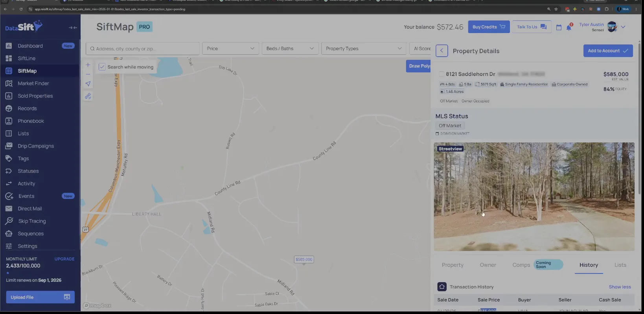Open the AI Score filter dropdown
This screenshot has width=644, height=314.
(420, 48)
